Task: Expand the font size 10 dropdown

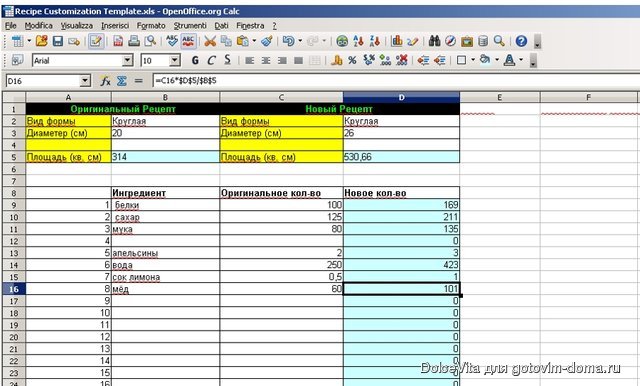Action: point(175,61)
